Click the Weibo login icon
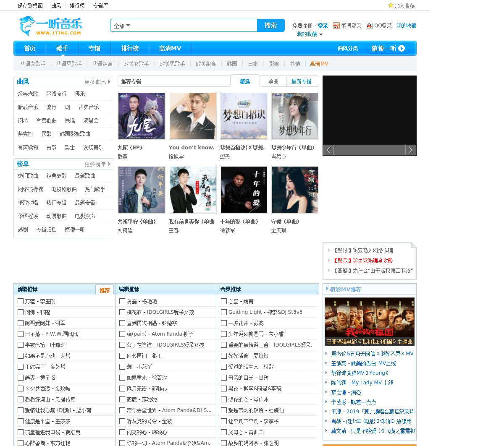 click(x=336, y=26)
